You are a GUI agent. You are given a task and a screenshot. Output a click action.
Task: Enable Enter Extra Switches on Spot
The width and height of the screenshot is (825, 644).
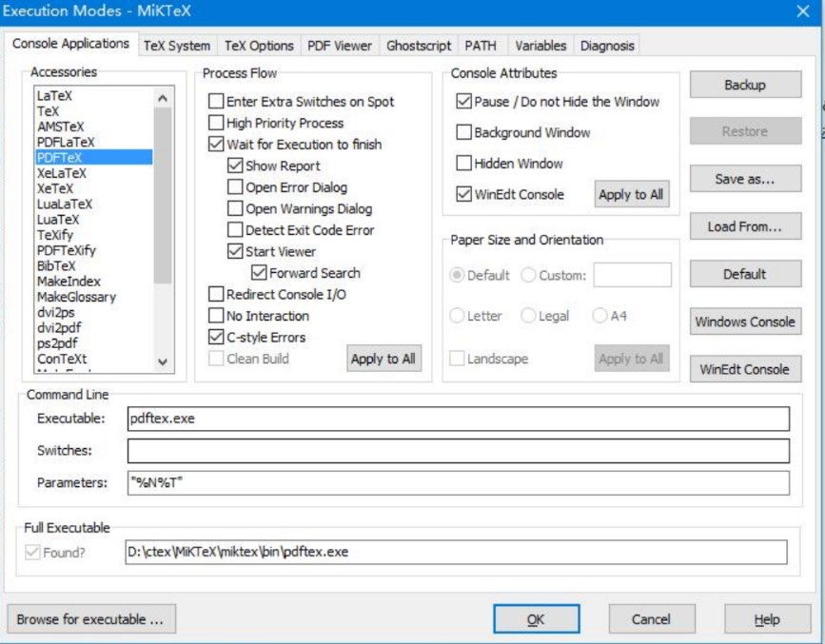tap(217, 102)
